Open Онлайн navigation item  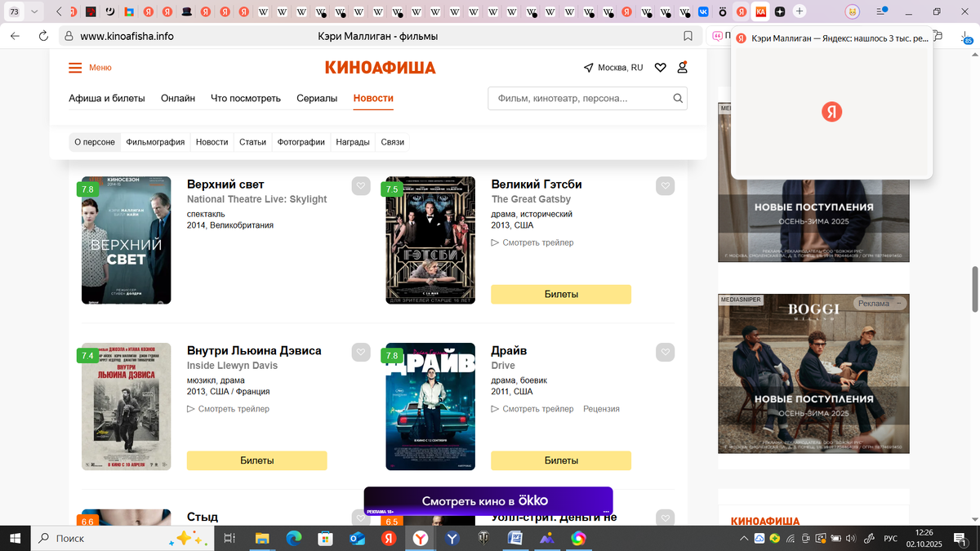178,98
